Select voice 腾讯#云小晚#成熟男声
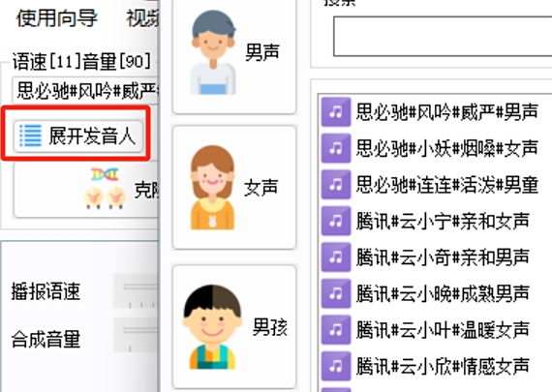The height and width of the screenshot is (392, 552). 443,293
